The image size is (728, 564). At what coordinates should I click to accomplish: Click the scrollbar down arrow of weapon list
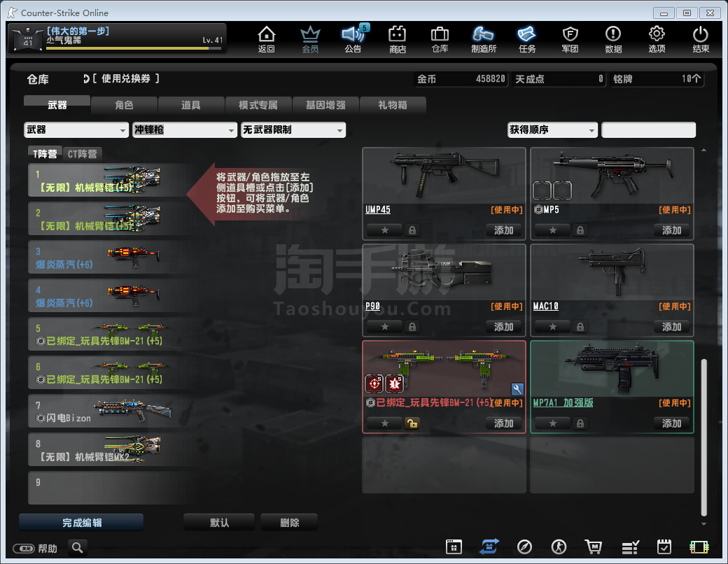pos(704,524)
